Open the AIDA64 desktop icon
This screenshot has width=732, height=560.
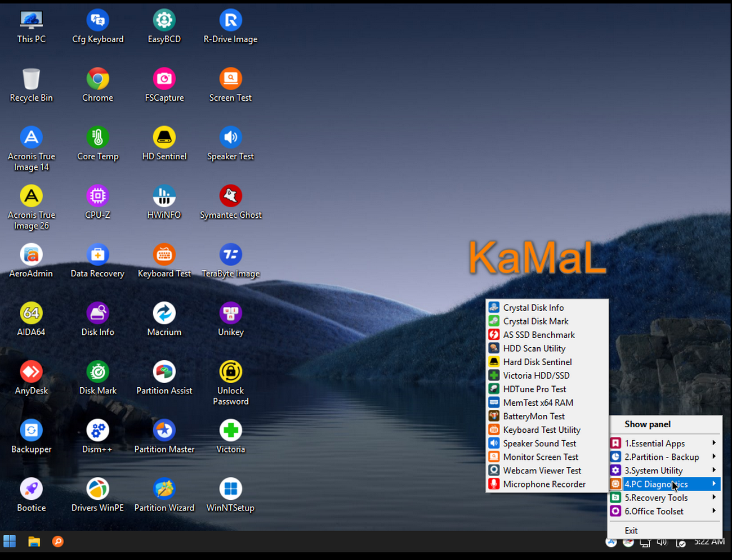[x=32, y=320]
